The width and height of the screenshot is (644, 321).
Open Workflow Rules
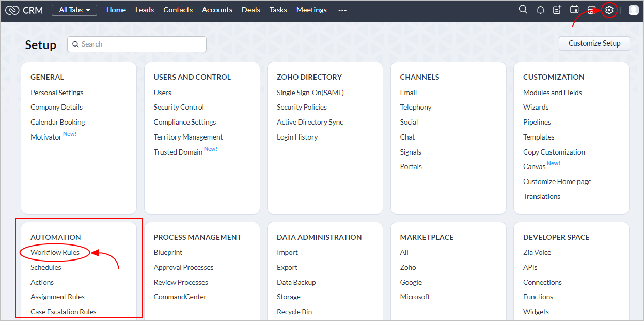pyautogui.click(x=55, y=252)
